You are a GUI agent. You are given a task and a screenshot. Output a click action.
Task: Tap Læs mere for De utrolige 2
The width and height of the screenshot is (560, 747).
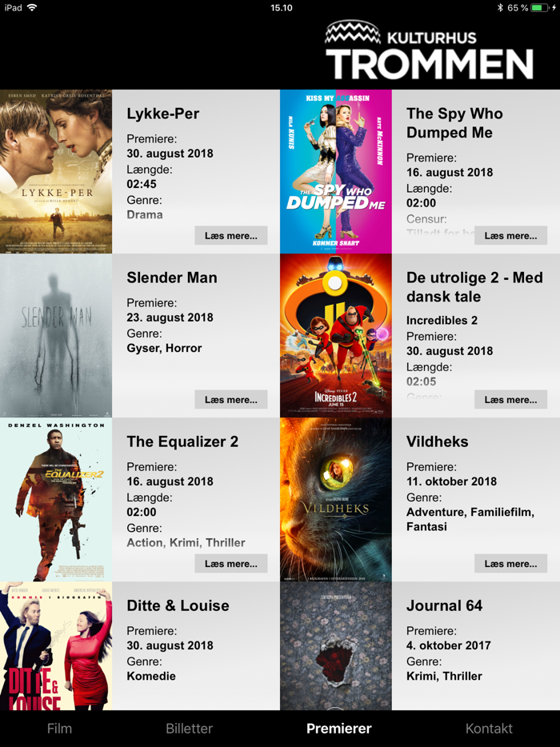pos(511,400)
